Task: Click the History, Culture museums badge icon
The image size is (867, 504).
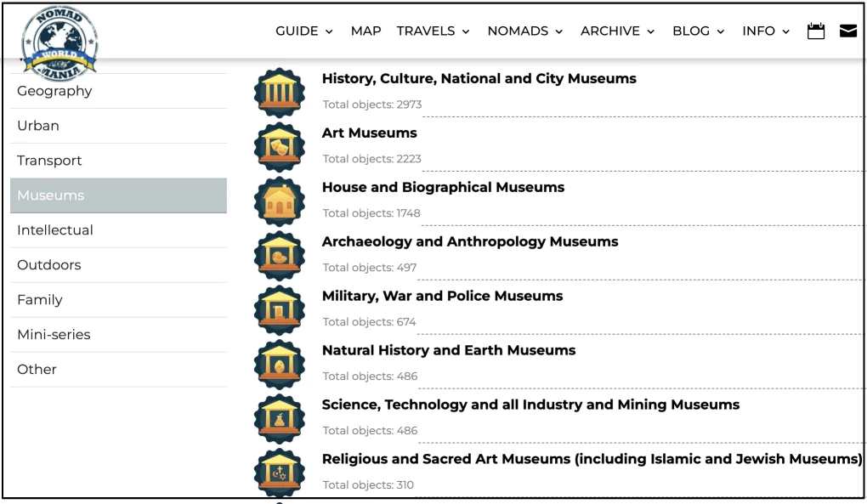Action: [x=279, y=92]
